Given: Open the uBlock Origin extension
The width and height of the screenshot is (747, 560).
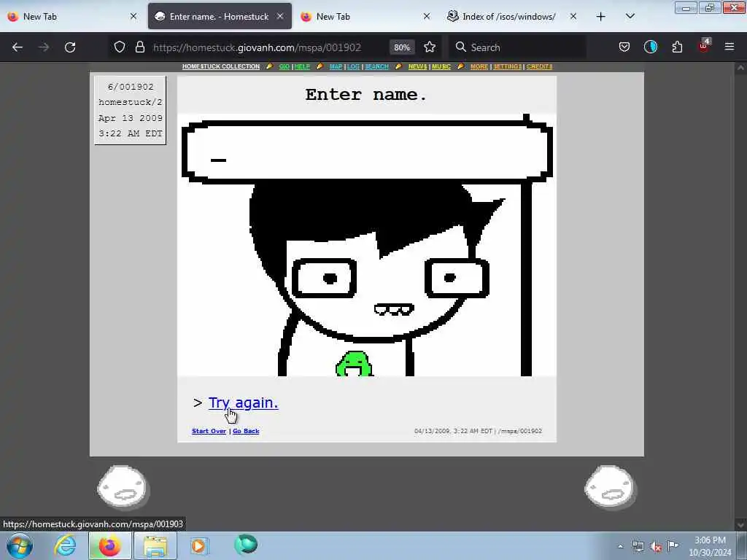Looking at the screenshot, I should (704, 46).
